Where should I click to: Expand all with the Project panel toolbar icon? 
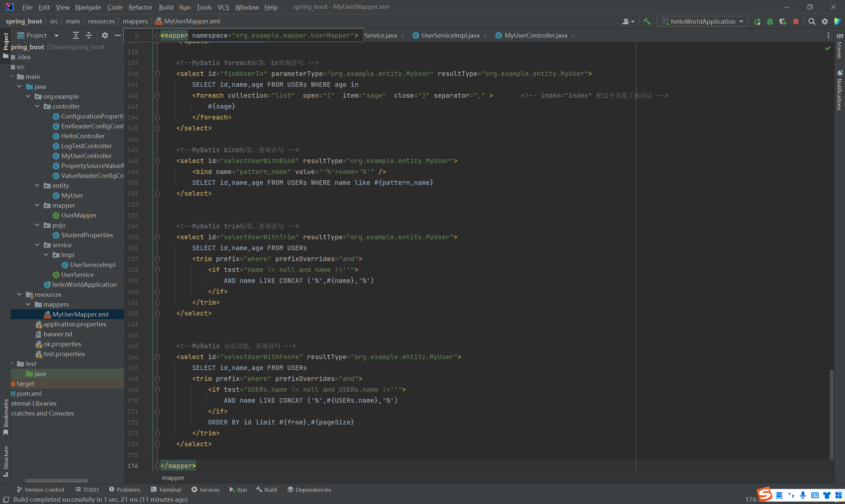coord(76,35)
